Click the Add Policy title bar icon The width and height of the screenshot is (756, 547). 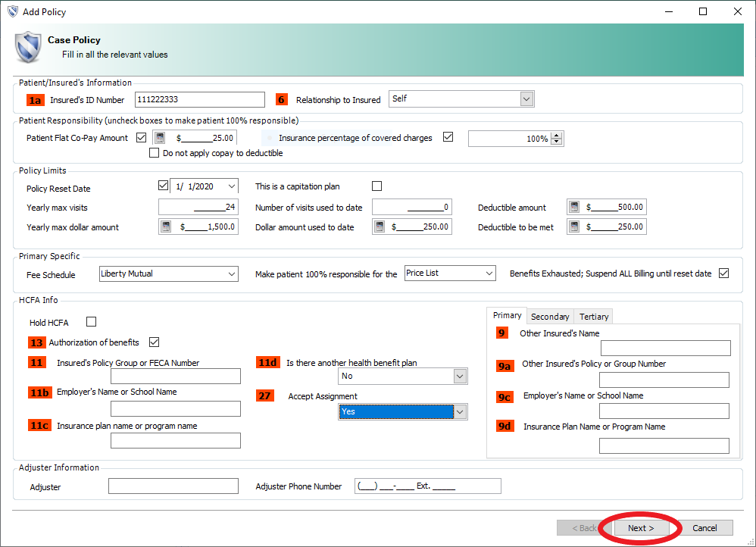pos(10,12)
